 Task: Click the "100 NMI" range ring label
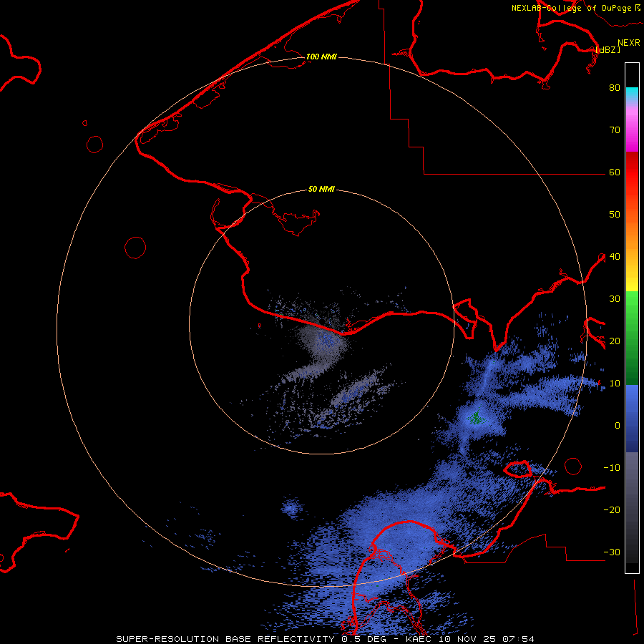321,57
